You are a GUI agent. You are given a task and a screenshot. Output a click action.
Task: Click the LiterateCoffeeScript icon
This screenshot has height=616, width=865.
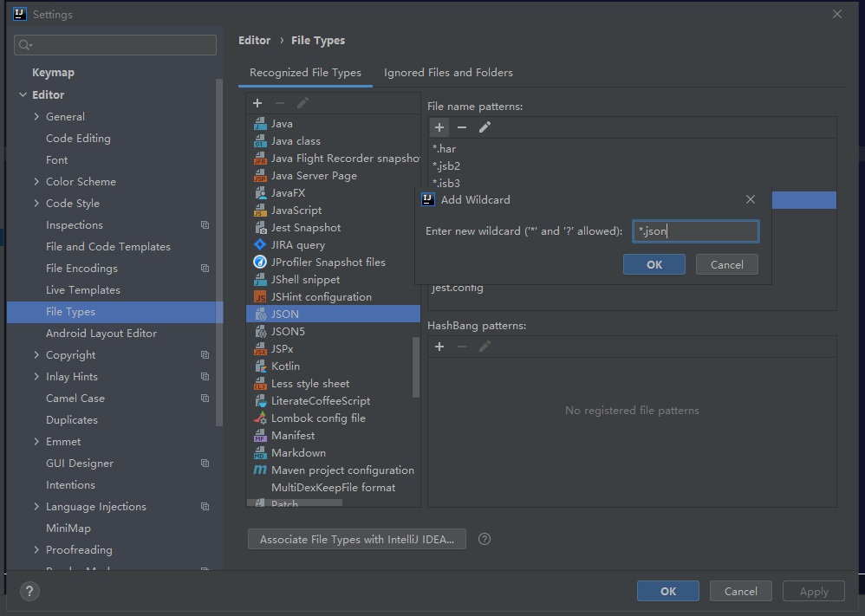click(260, 401)
